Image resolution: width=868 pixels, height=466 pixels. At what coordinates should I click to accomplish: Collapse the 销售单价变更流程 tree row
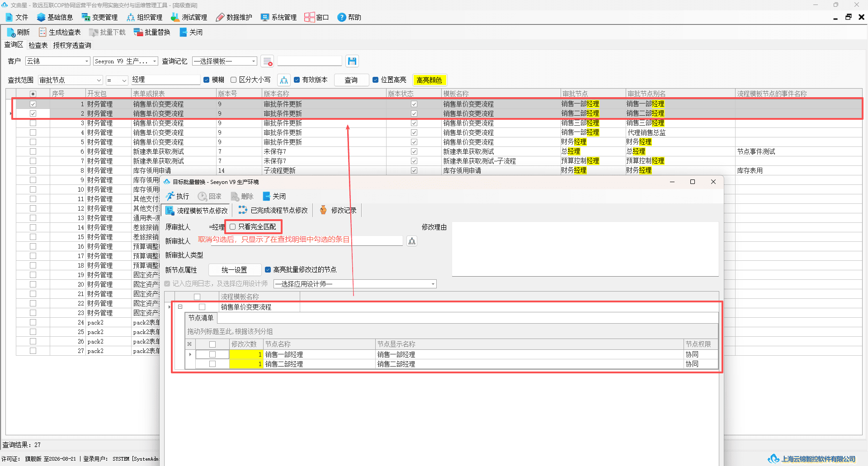(x=180, y=307)
